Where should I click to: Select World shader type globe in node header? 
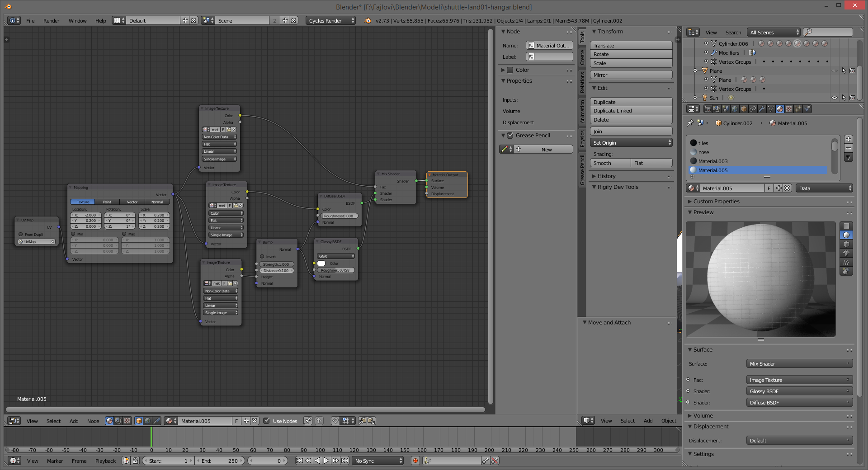click(147, 421)
